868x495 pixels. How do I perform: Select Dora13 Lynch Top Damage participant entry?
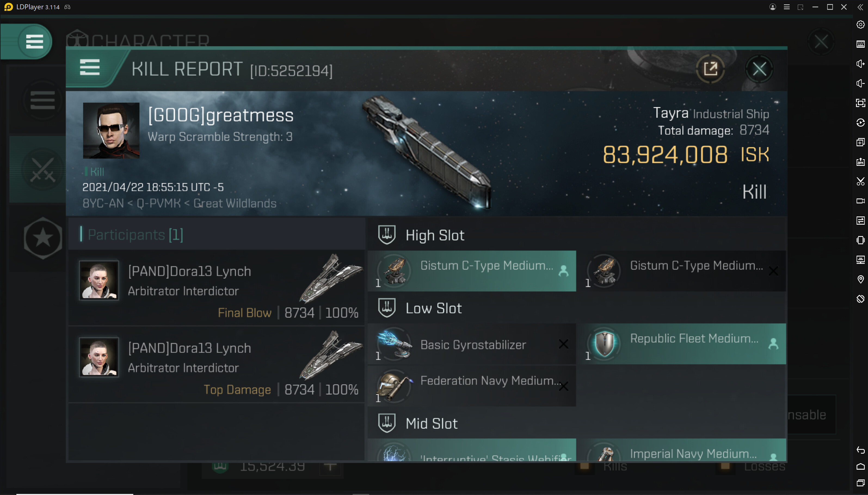[216, 365]
